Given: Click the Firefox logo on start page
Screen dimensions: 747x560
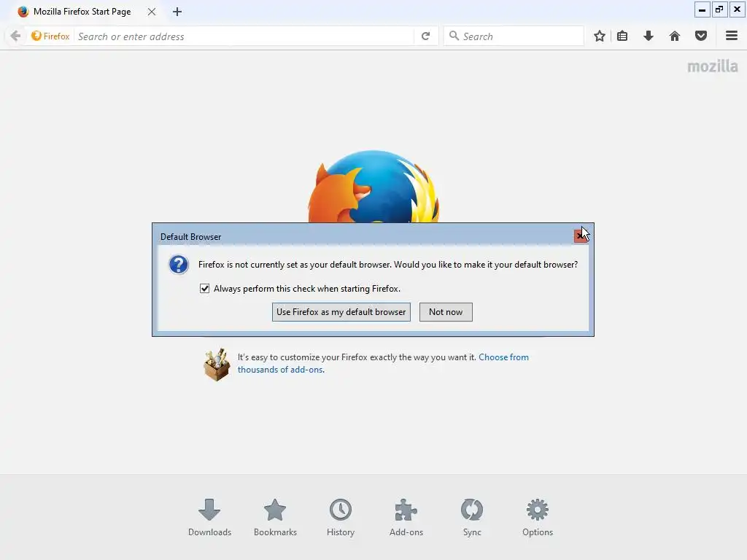Looking at the screenshot, I should coord(374,187).
